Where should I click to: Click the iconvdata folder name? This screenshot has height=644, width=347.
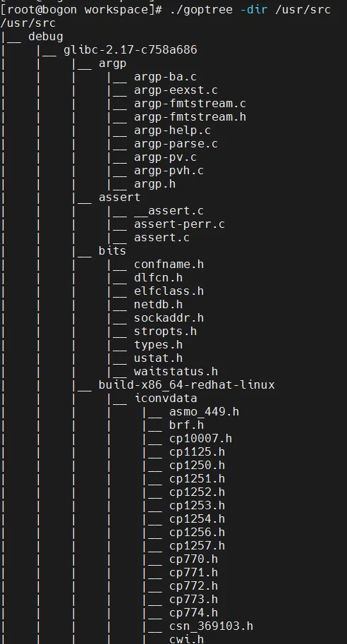166,399
